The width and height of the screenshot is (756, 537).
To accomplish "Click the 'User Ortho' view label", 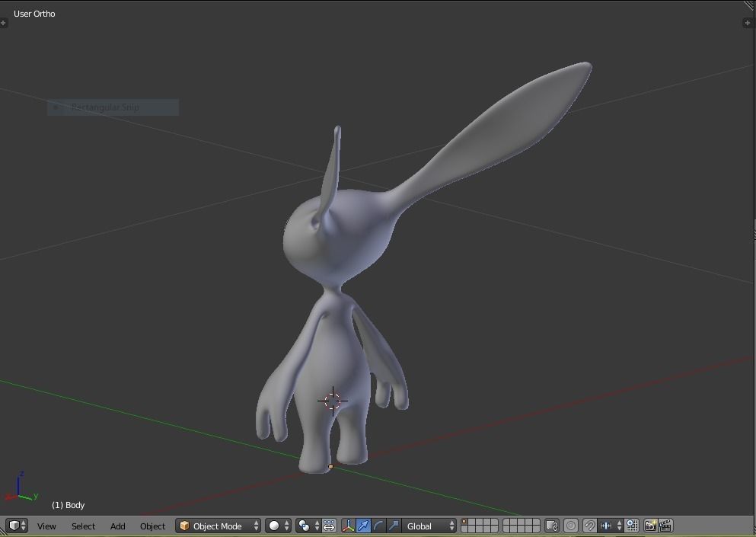I will [x=34, y=14].
